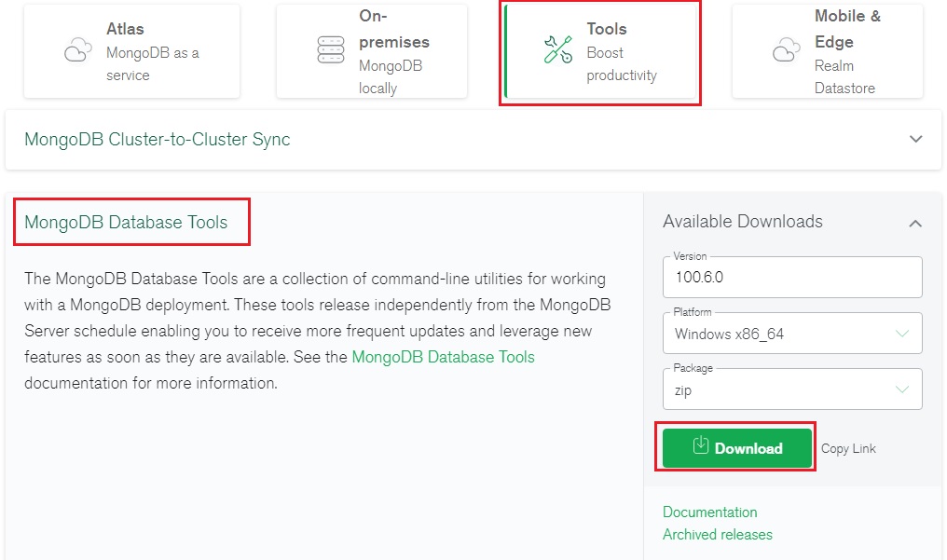Click the green Download button
The height and width of the screenshot is (560, 947).
pos(737,448)
